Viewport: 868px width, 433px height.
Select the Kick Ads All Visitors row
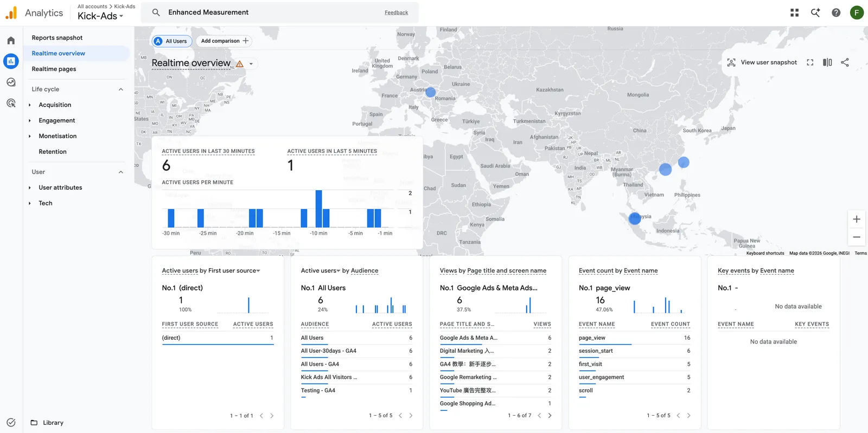click(356, 377)
